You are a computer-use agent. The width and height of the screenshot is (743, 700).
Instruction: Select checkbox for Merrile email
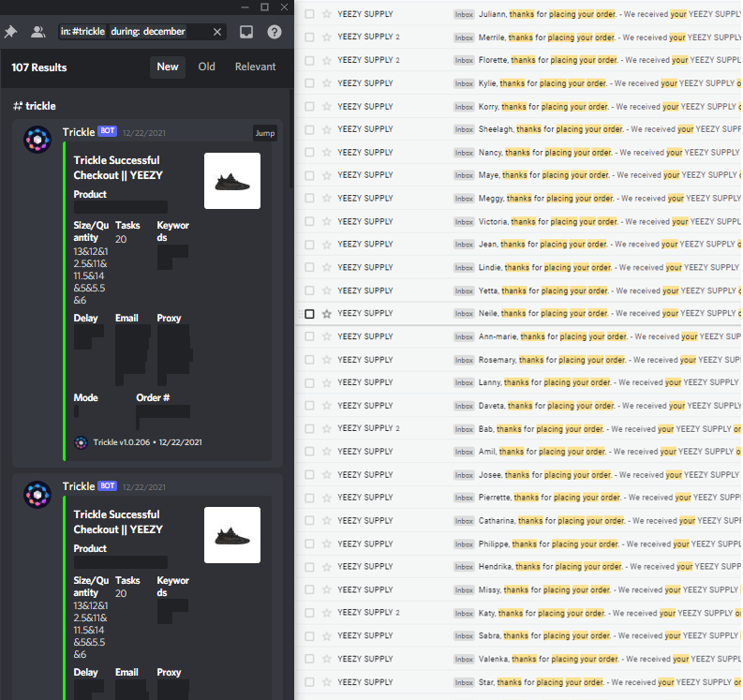tap(309, 37)
